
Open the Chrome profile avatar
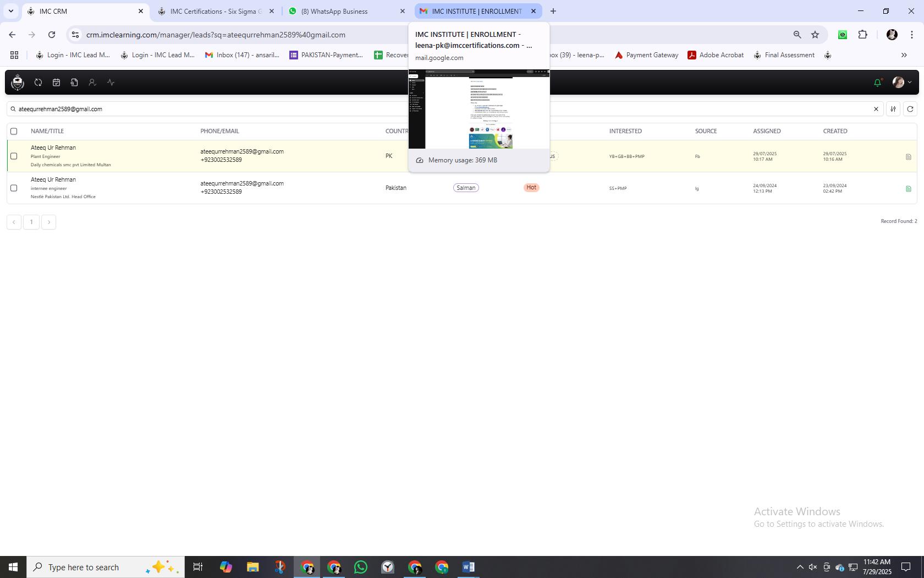tap(892, 35)
